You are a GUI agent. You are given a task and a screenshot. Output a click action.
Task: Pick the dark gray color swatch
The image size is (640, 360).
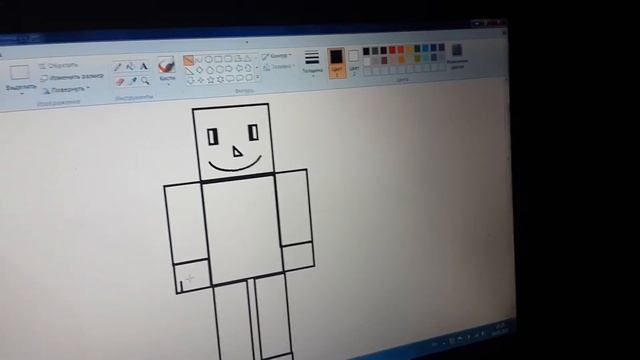pos(375,51)
